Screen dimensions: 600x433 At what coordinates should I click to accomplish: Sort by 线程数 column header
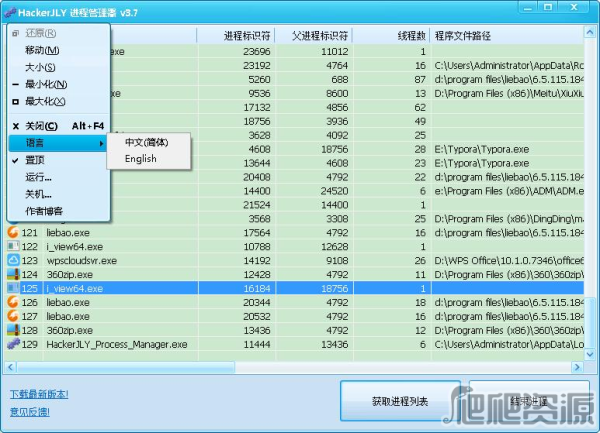tap(391, 36)
